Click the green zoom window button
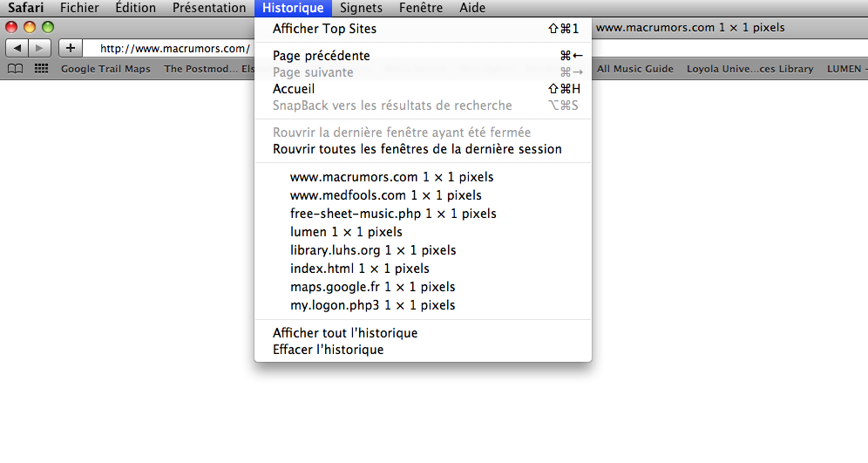 point(48,27)
